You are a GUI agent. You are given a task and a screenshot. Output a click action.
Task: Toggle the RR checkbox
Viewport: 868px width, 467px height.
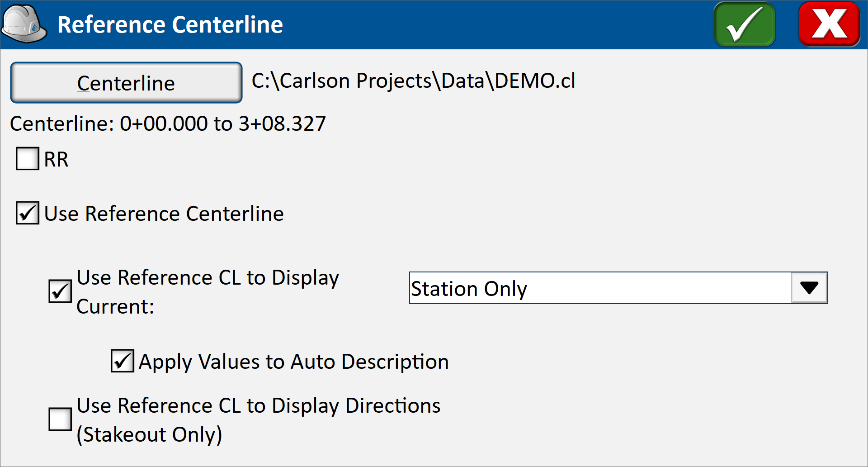[28, 159]
